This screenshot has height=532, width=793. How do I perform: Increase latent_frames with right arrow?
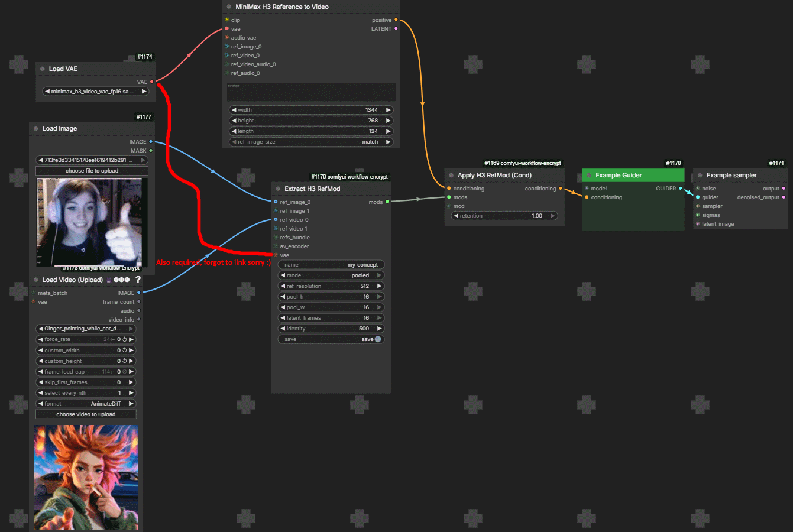coord(379,318)
